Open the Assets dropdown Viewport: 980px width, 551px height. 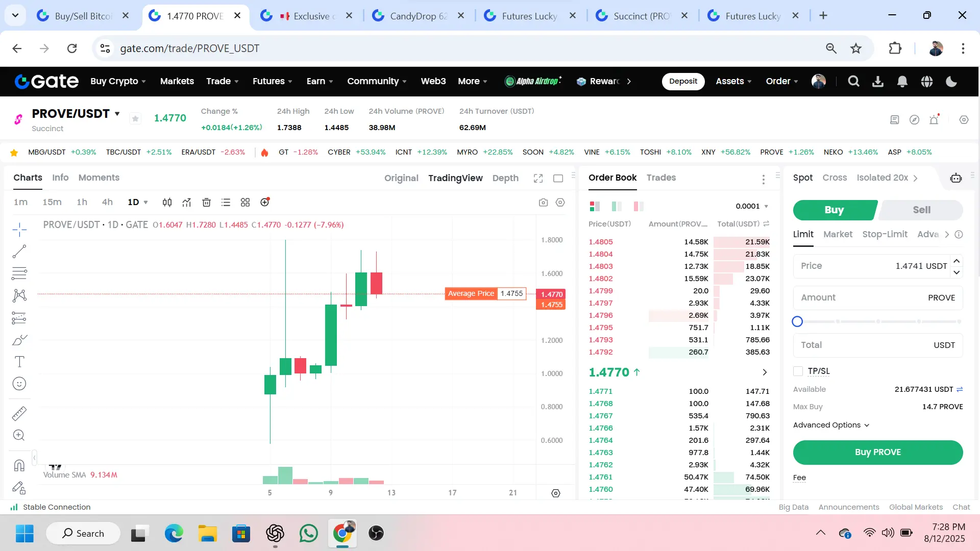pyautogui.click(x=733, y=82)
